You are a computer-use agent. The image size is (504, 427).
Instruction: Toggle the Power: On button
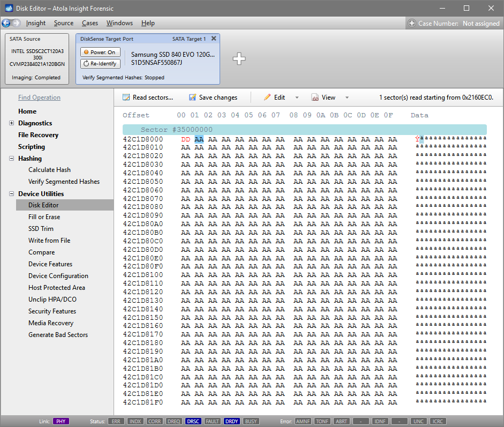point(100,52)
